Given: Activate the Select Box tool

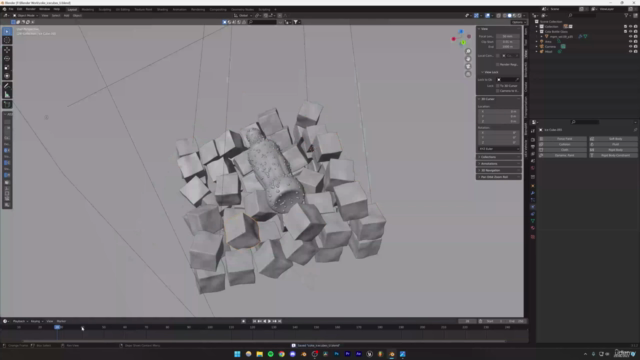Looking at the screenshot, I should coord(7,31).
